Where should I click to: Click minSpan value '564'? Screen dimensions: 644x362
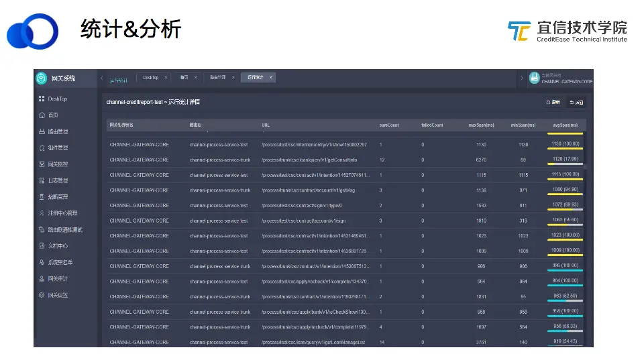pyautogui.click(x=523, y=327)
